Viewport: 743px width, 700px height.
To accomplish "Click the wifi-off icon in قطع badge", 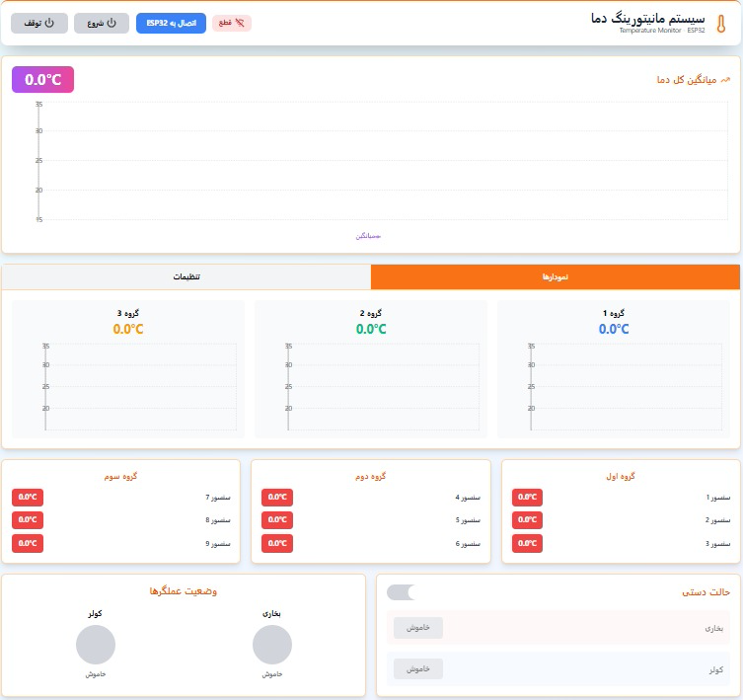I will [240, 23].
